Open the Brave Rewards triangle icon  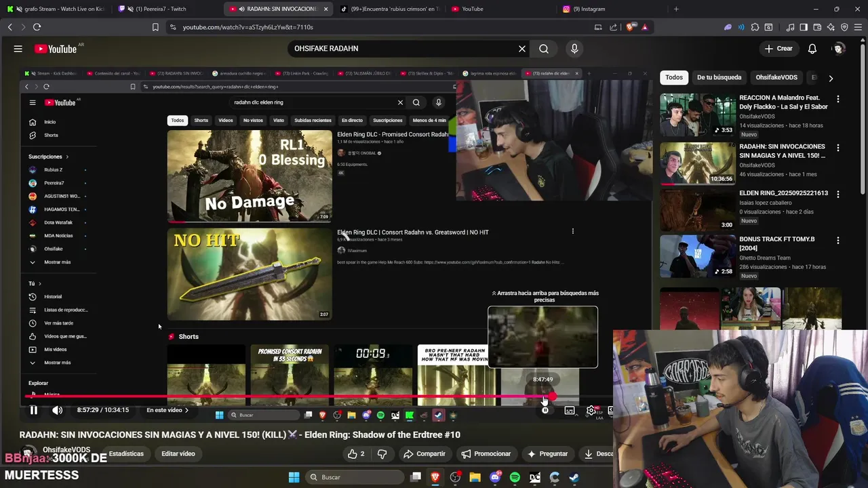645,27
